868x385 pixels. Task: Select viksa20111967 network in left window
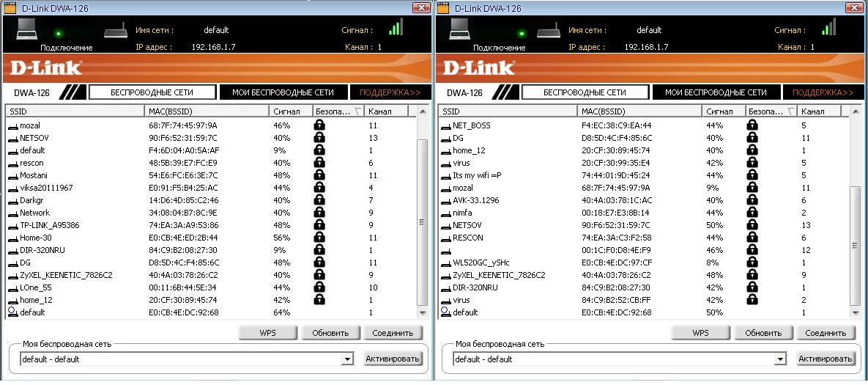210,188
